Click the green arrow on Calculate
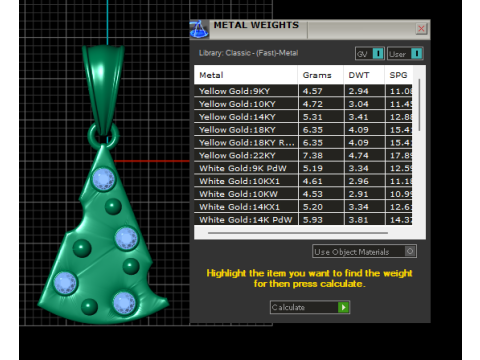The width and height of the screenshot is (480, 360). point(343,307)
